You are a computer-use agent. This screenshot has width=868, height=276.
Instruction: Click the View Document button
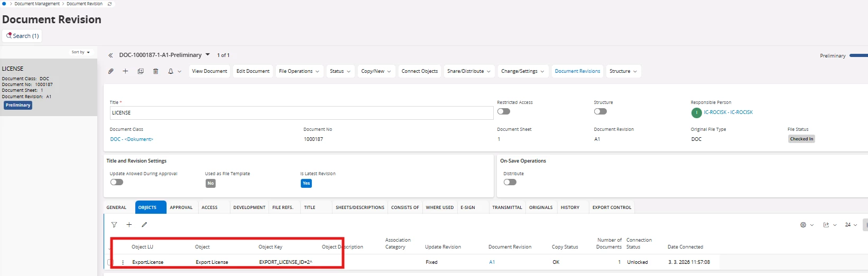pyautogui.click(x=209, y=71)
